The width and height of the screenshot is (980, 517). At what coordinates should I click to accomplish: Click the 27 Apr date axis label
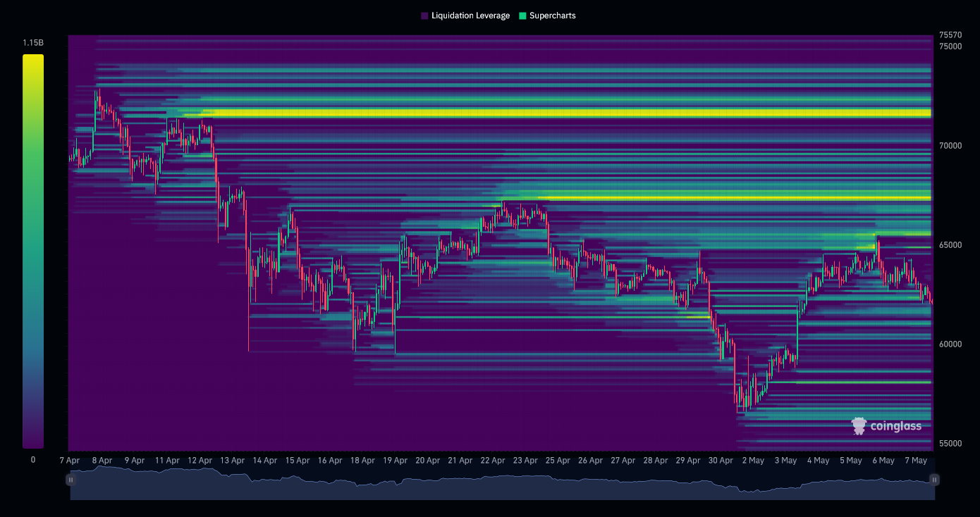pos(623,461)
